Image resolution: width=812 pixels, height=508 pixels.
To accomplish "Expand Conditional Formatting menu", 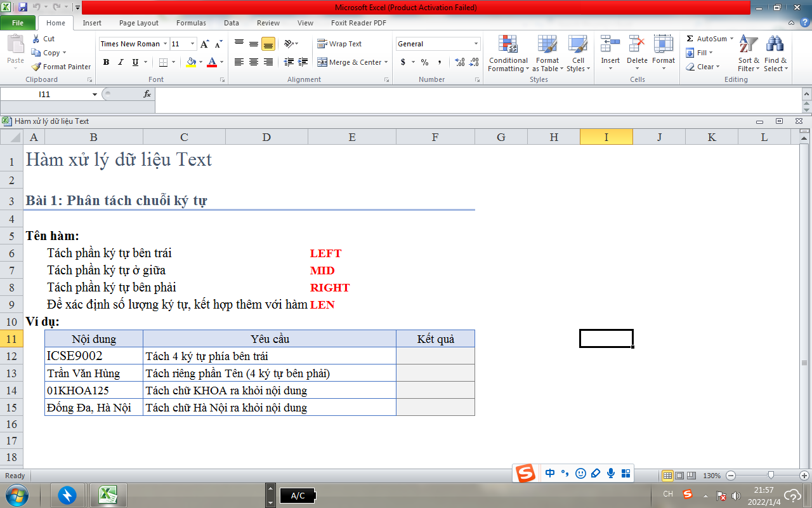I will click(x=507, y=53).
